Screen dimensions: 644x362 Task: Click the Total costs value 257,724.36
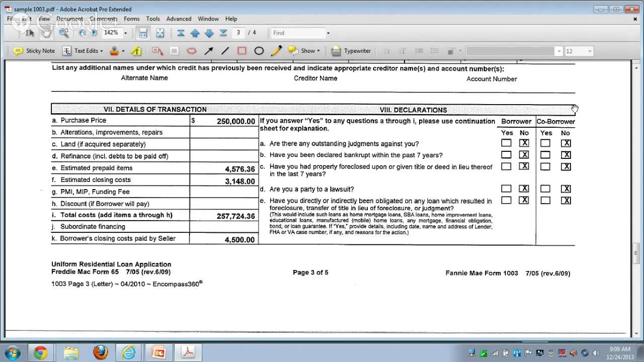[x=236, y=216]
